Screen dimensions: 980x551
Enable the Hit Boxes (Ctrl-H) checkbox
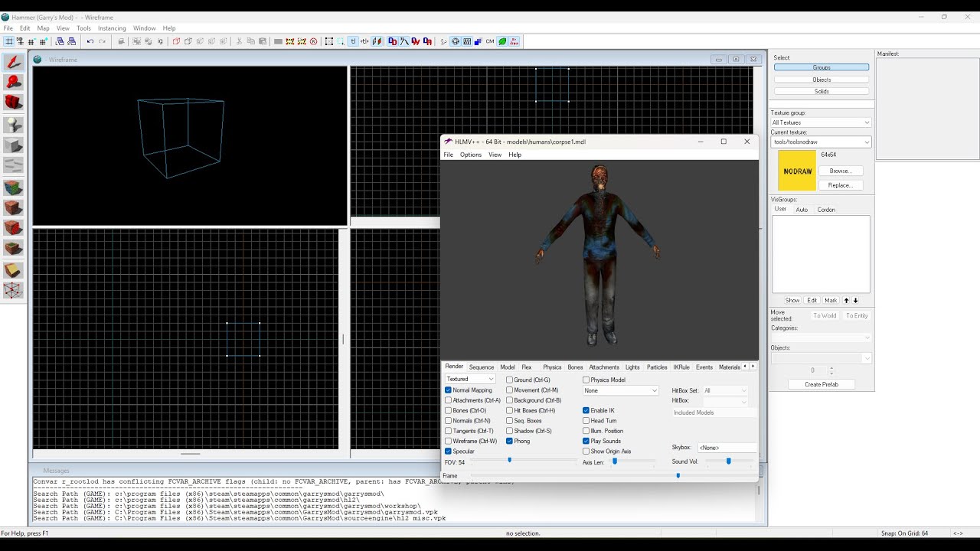tap(510, 410)
